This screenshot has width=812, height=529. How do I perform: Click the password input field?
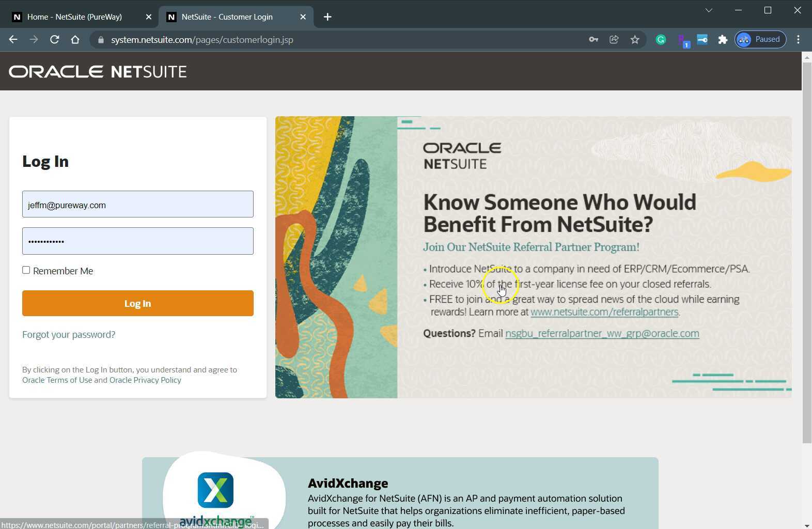point(137,241)
